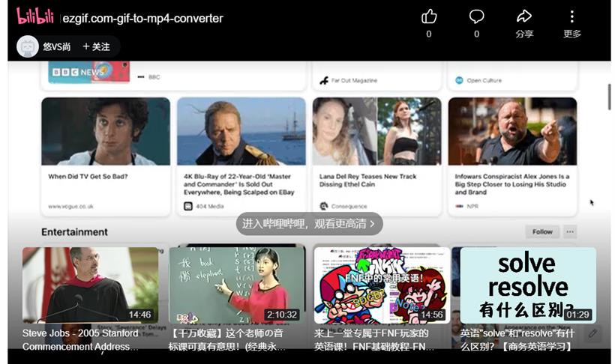615x364 pixels.
Task: Click the Consequence source icon
Action: (x=323, y=206)
